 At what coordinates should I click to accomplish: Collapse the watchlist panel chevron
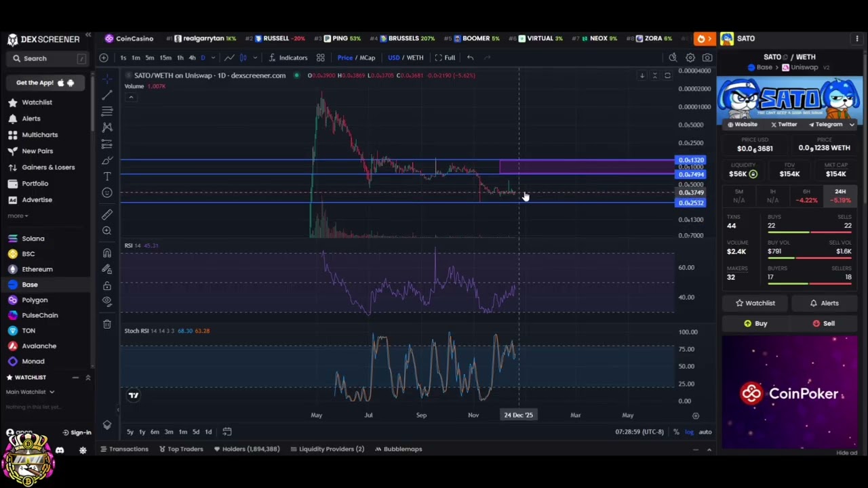coord(87,378)
